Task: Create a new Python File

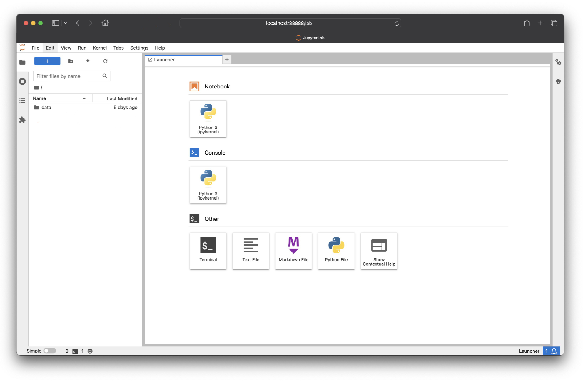Action: [335, 251]
